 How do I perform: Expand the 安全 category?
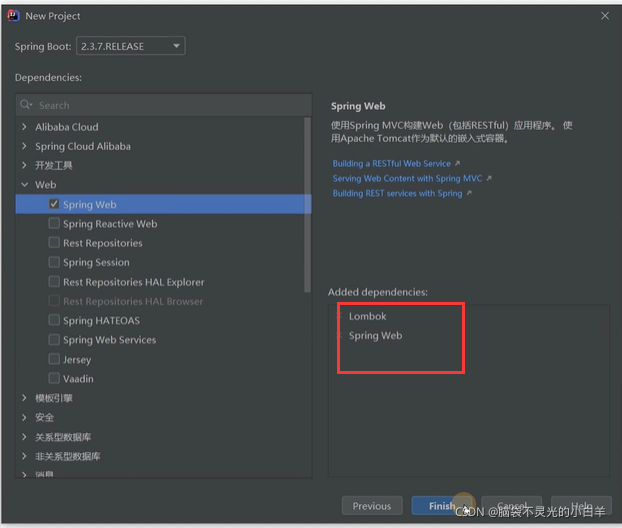coord(24,417)
